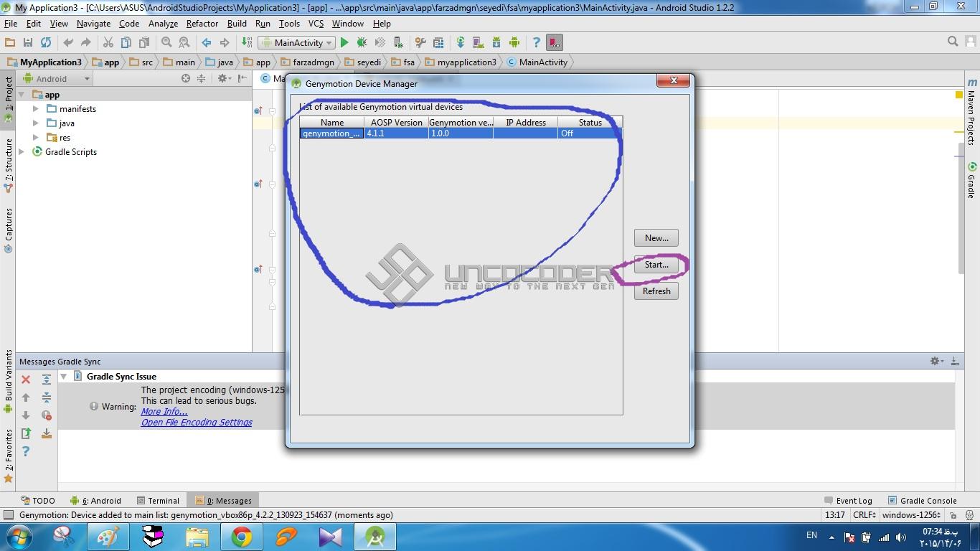The height and width of the screenshot is (551, 980).
Task: Click Collapse All icon in Messages panel
Action: pos(47,397)
